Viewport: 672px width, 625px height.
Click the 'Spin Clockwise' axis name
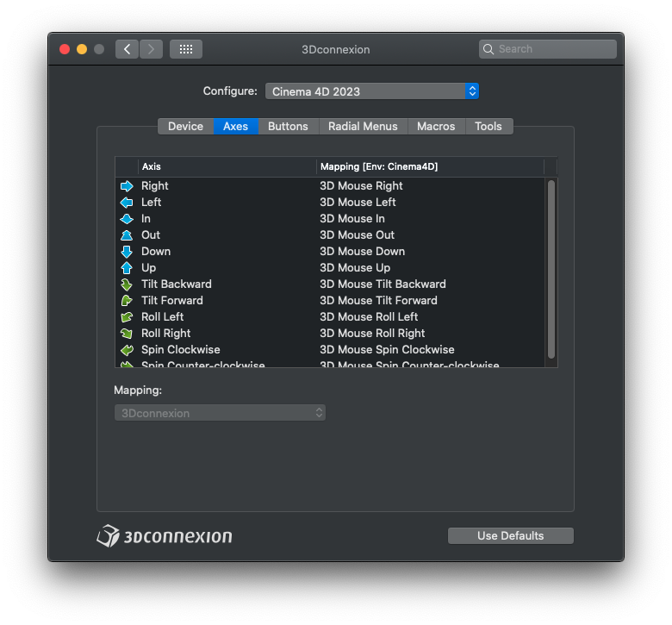point(181,350)
